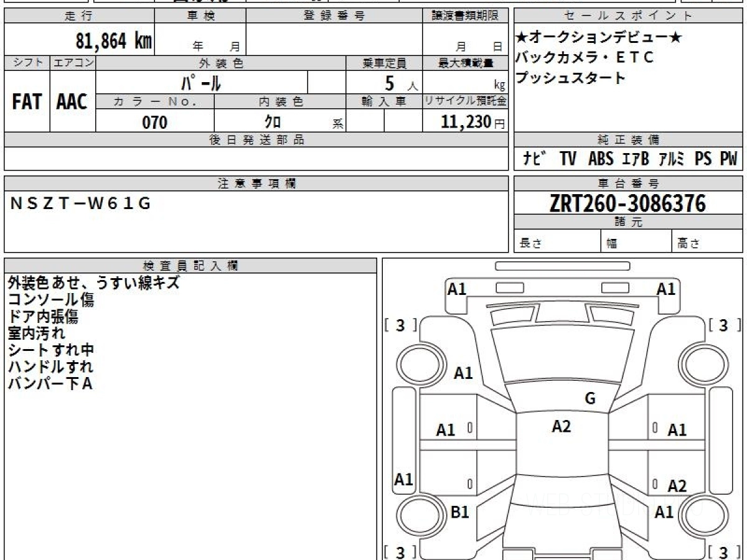Viewport: 747px width, 560px height.
Task: Click the G mark on the windshield
Action: 590,399
